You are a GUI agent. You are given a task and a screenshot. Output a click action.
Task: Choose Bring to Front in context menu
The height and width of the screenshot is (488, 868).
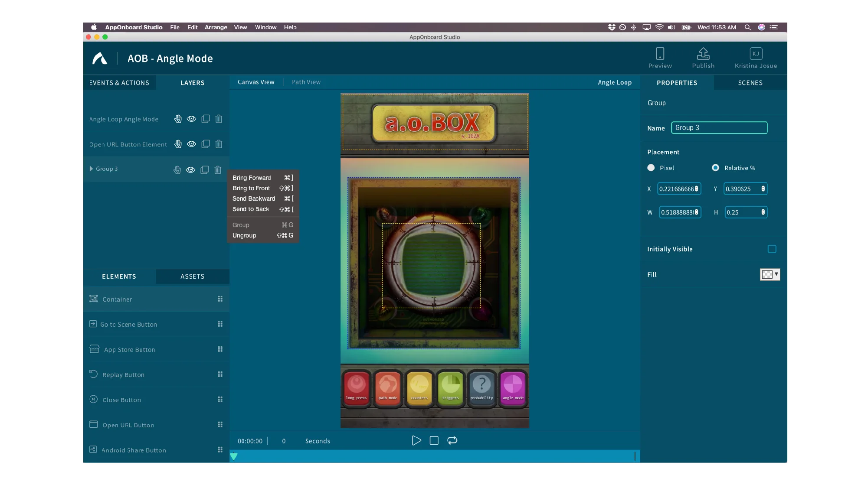[263, 188]
